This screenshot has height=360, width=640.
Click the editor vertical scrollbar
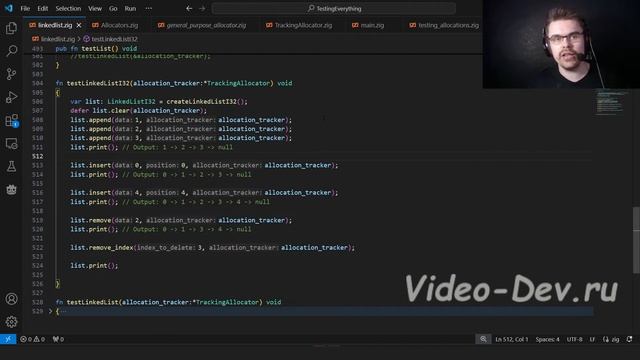pos(636,240)
